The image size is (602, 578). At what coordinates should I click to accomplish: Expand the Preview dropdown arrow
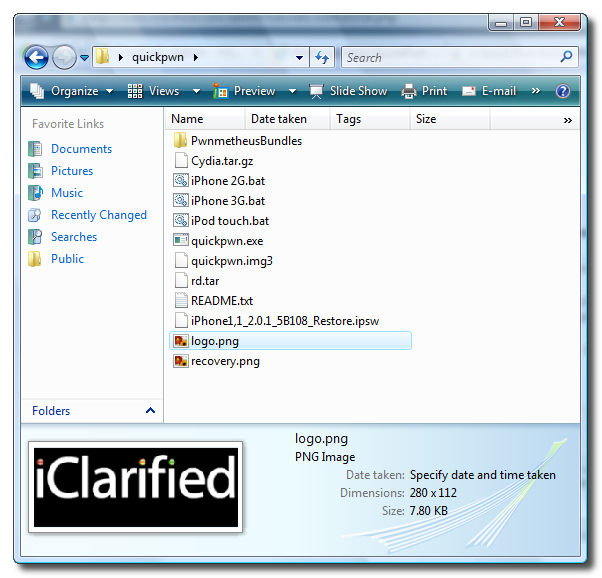292,91
